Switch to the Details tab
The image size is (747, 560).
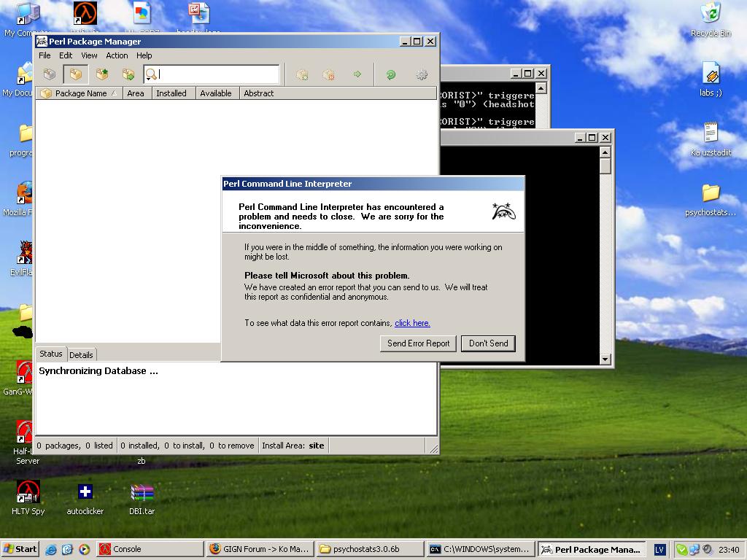point(82,355)
